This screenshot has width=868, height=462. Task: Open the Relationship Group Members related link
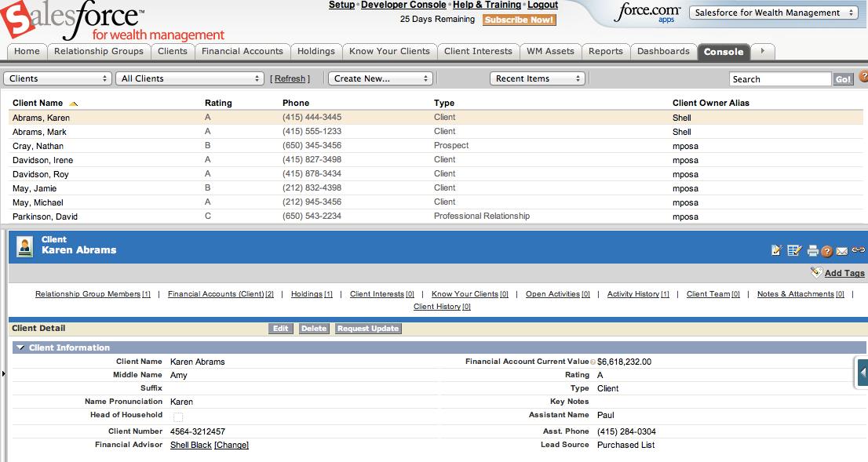click(93, 294)
